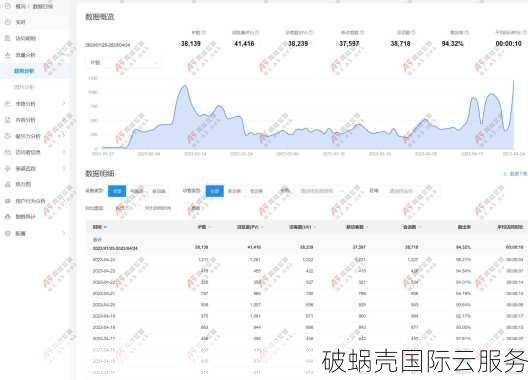Screen dimensions: 528x380
Task: Click the 2023-04-23 table row date
Action: [x=104, y=271]
